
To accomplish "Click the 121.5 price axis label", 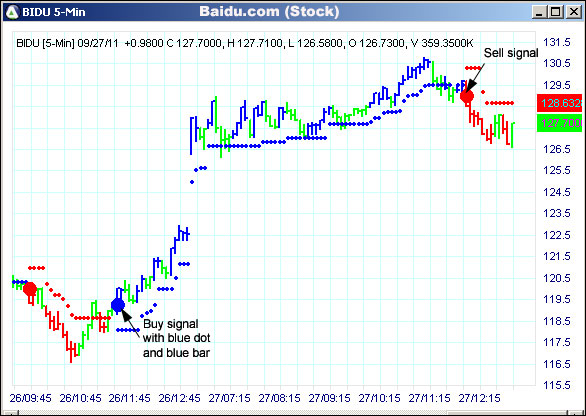I will coord(557,256).
